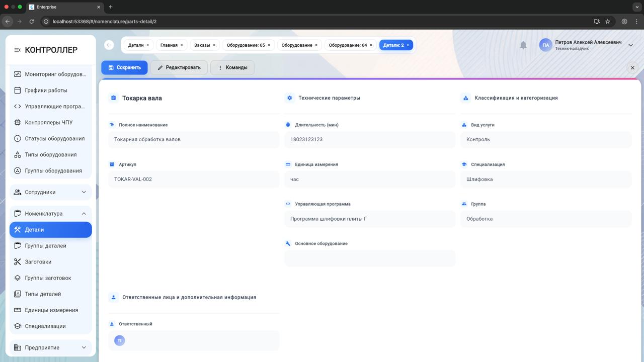The height and width of the screenshot is (362, 644).
Task: Click the responsible person avatar placeholder
Action: (x=120, y=341)
